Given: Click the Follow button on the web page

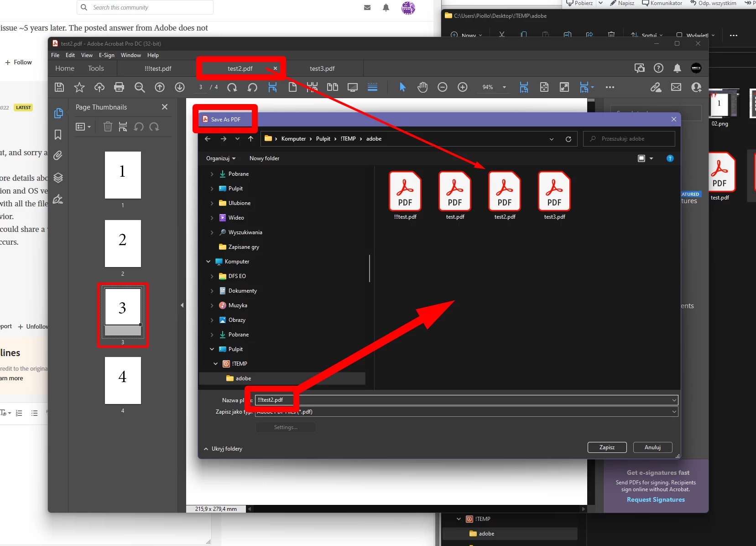Looking at the screenshot, I should point(18,62).
